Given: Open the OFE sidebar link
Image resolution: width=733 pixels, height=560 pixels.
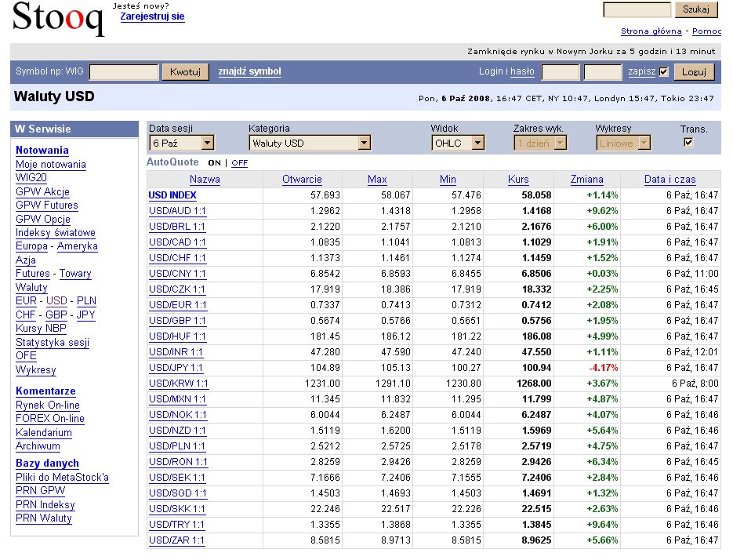Looking at the screenshot, I should 26,356.
